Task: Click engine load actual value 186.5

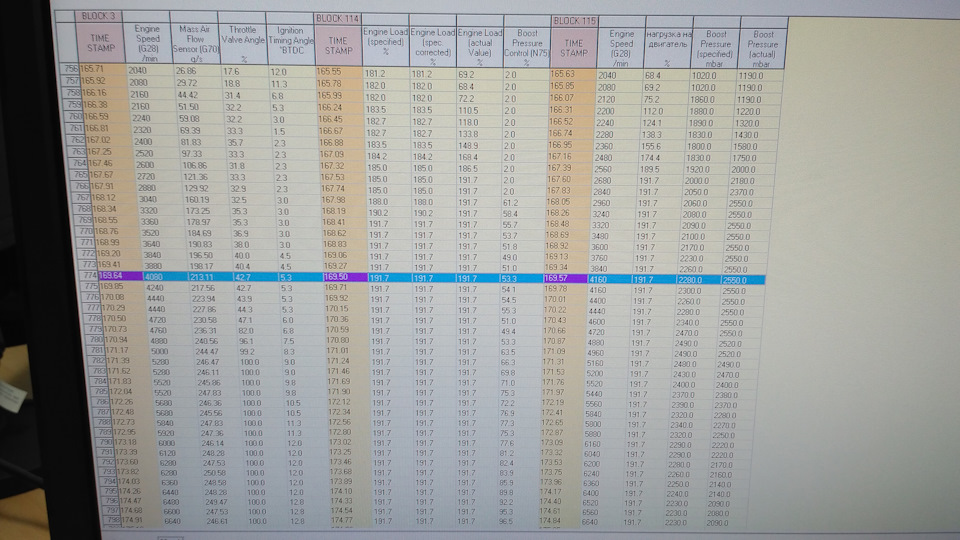Action: 468,168
